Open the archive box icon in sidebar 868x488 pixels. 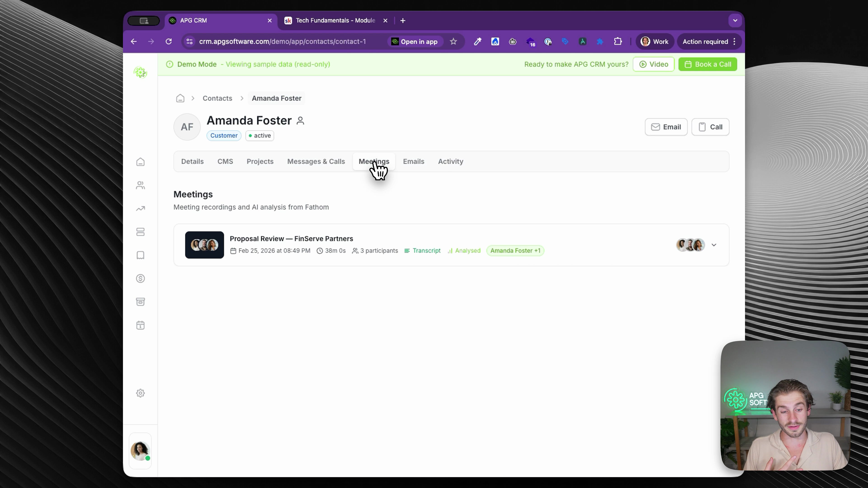pos(140,302)
